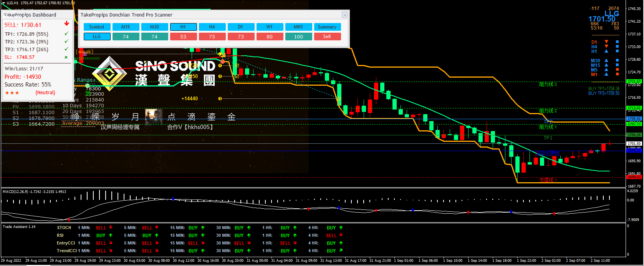Click STOCH 1 MIN SELL signal arrow
Viewport: 644px width, 266px height.
[111, 227]
